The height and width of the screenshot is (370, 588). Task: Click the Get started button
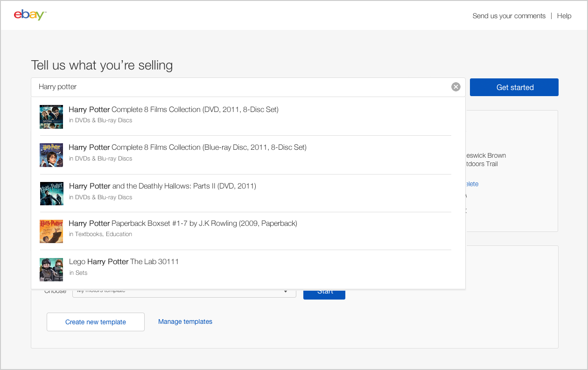514,87
